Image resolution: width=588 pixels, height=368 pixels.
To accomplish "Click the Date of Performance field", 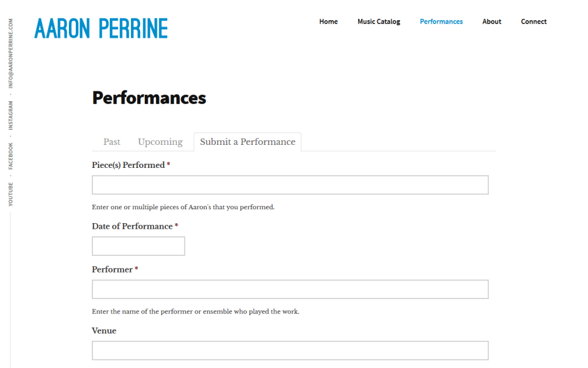I will (x=138, y=246).
